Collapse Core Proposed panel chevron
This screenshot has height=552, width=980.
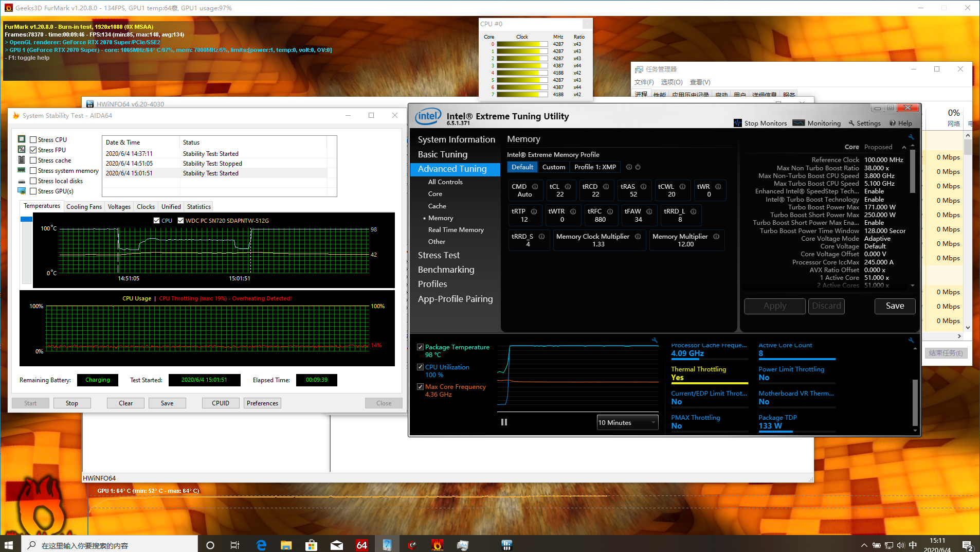904,147
